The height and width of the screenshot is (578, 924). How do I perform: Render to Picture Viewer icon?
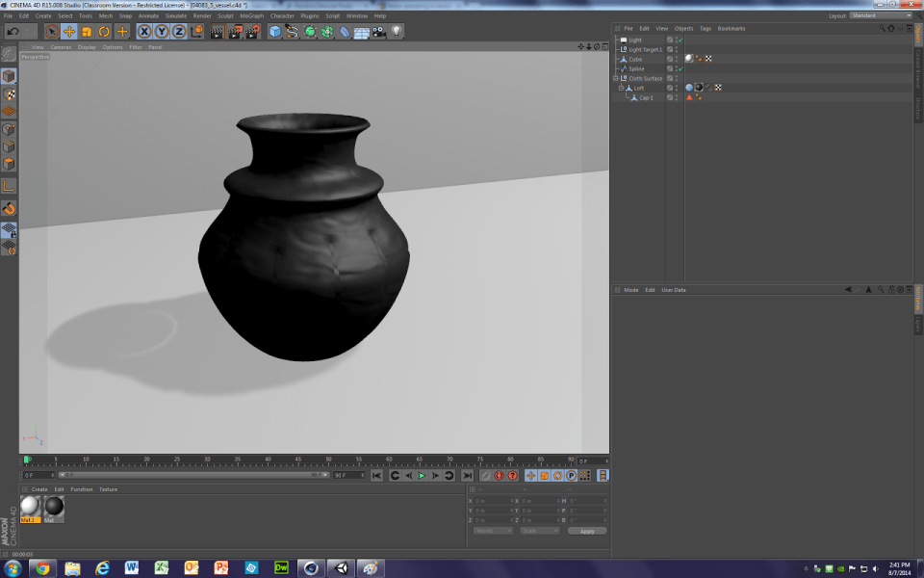pos(235,32)
